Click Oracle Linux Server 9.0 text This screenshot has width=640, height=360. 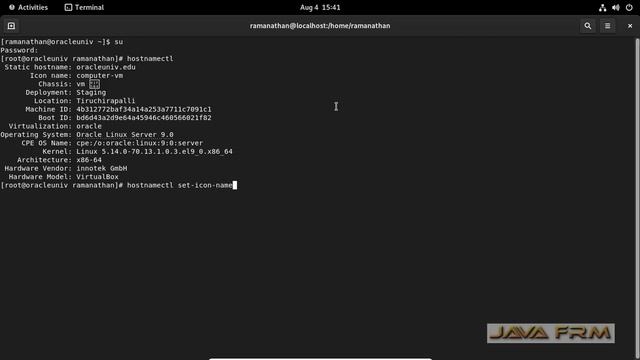125,135
